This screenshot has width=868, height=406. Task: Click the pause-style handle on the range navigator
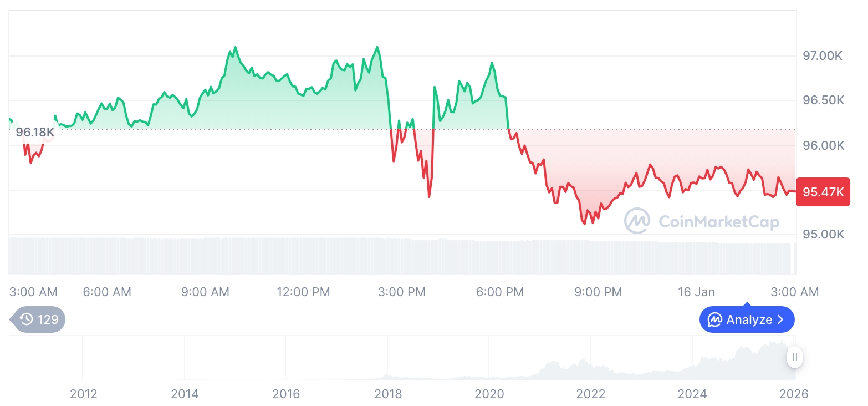coord(795,357)
